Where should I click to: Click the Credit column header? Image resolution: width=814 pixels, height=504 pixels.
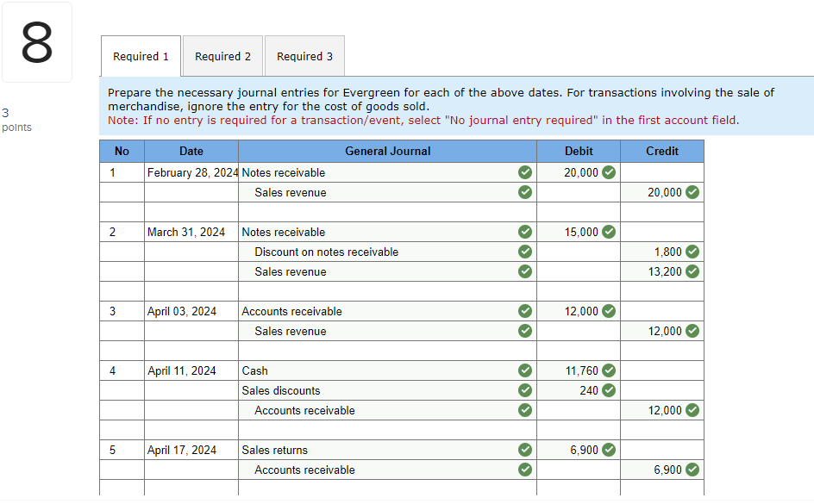click(x=662, y=151)
